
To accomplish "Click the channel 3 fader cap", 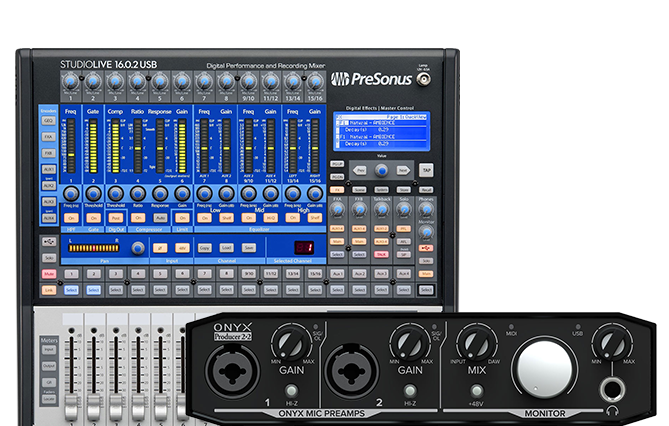I will tap(116, 409).
